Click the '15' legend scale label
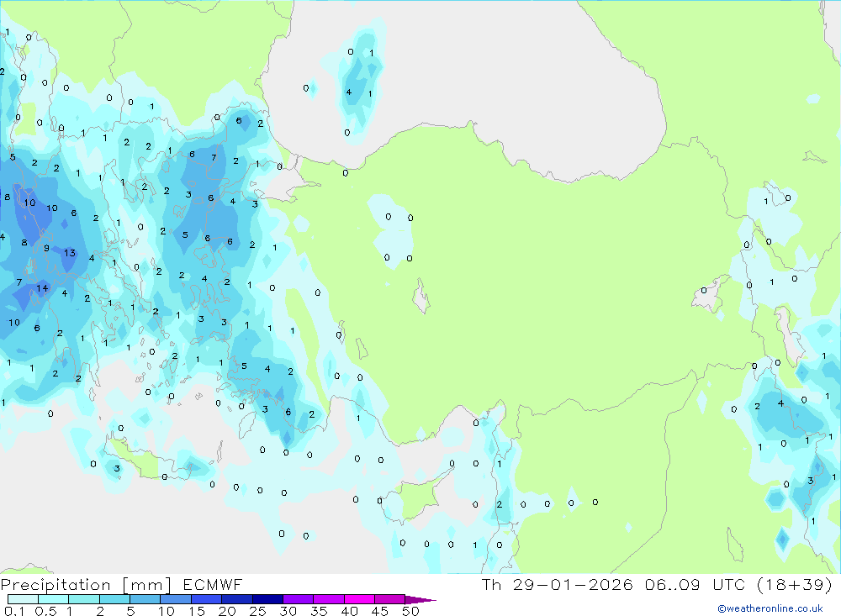This screenshot has width=841, height=616. coord(197,611)
